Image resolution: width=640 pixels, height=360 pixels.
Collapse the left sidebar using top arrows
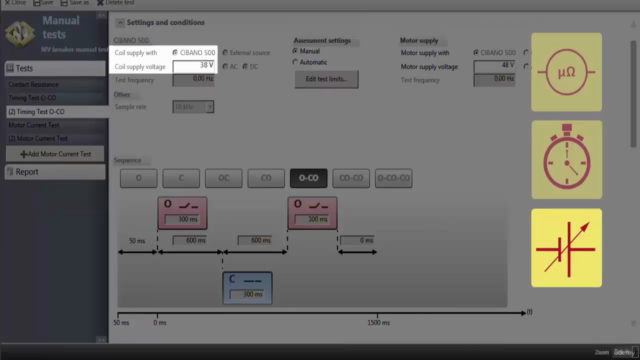[101, 16]
